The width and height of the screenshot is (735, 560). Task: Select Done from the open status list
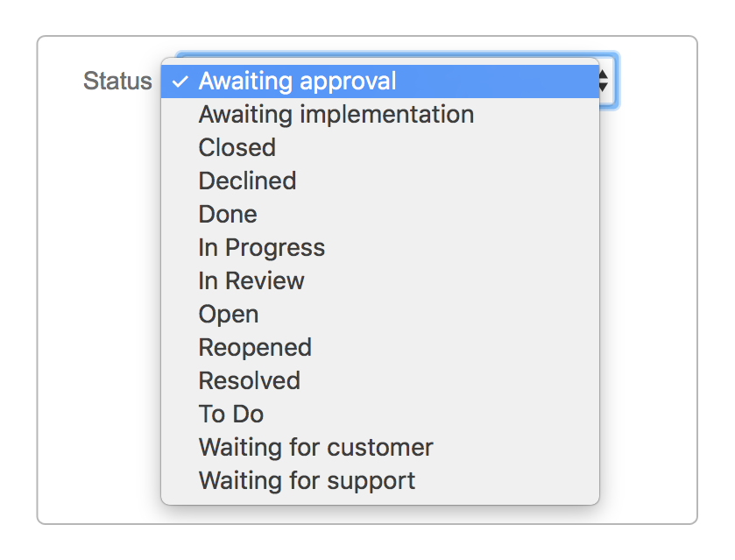pos(227,214)
